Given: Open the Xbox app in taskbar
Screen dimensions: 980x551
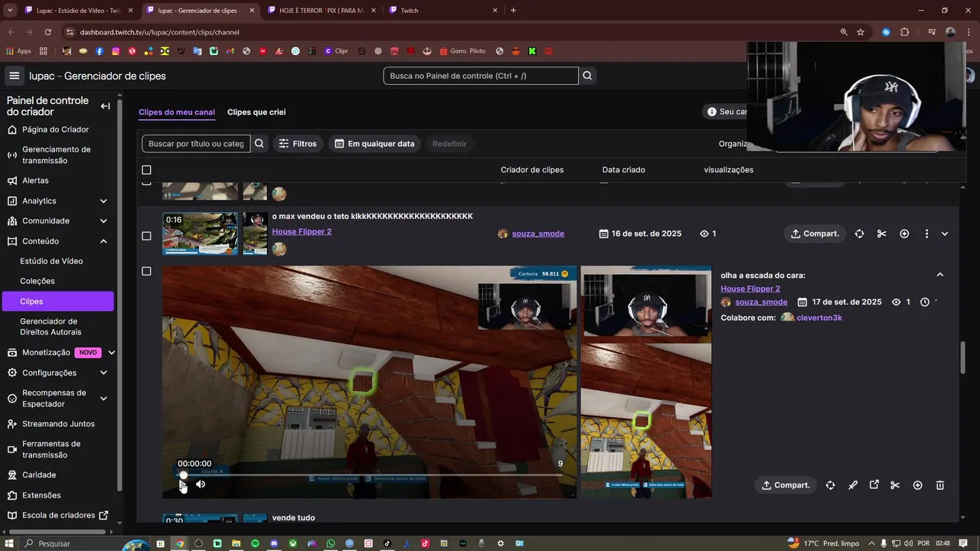Looking at the screenshot, I should (292, 543).
